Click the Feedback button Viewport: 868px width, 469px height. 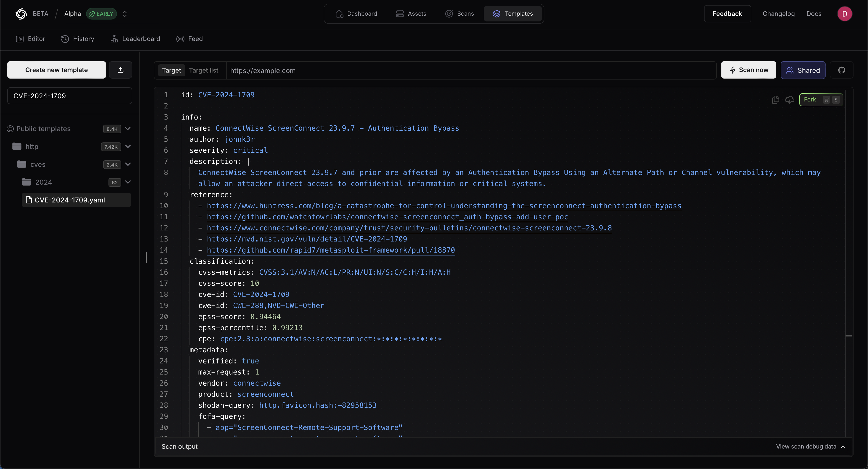727,14
